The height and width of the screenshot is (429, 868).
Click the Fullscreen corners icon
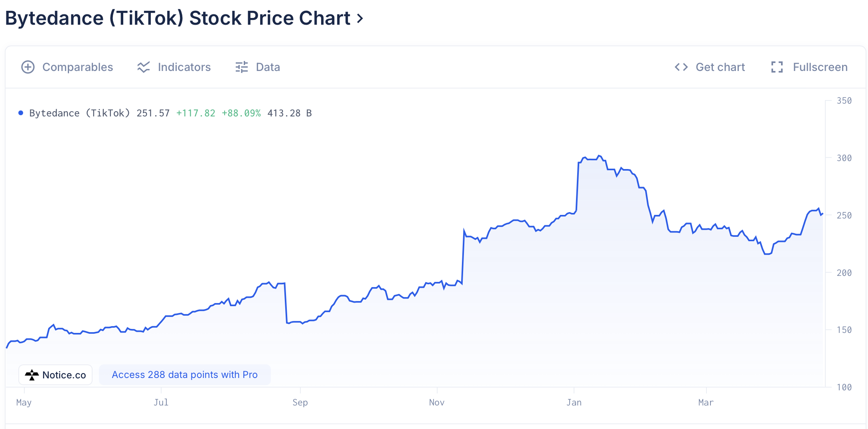pyautogui.click(x=777, y=67)
